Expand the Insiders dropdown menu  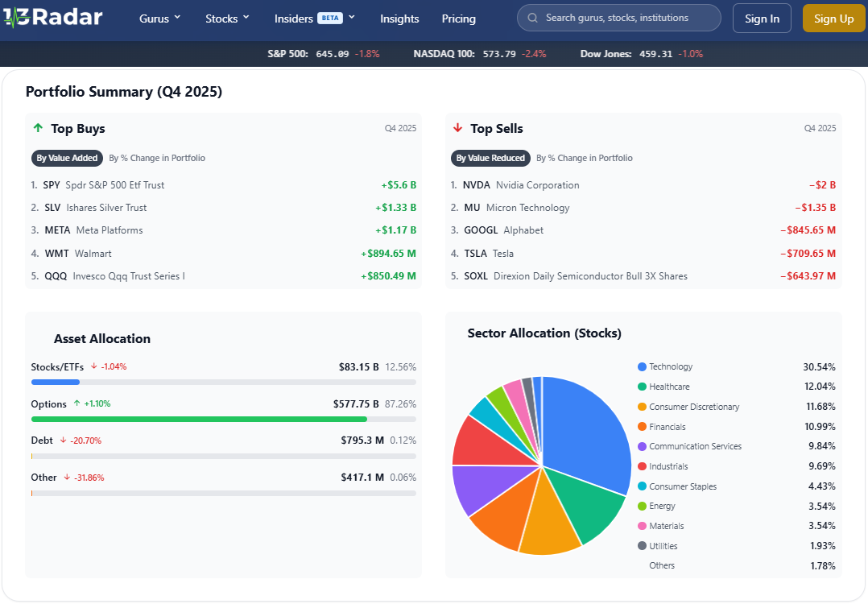(314, 19)
